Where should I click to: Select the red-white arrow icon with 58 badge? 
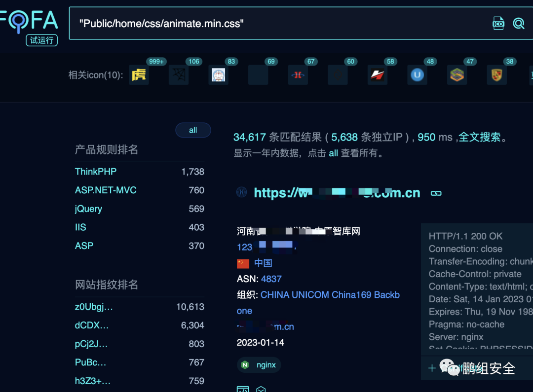pos(378,75)
